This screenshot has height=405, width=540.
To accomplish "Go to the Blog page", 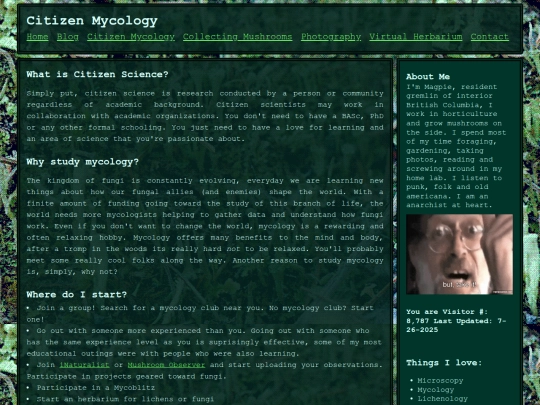I will [x=68, y=37].
